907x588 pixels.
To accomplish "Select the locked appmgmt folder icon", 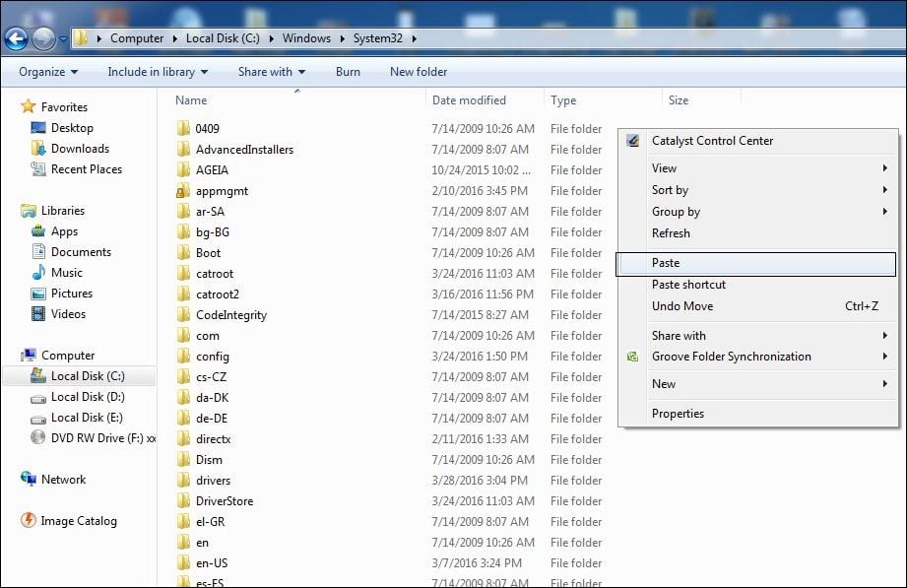I will pos(183,191).
